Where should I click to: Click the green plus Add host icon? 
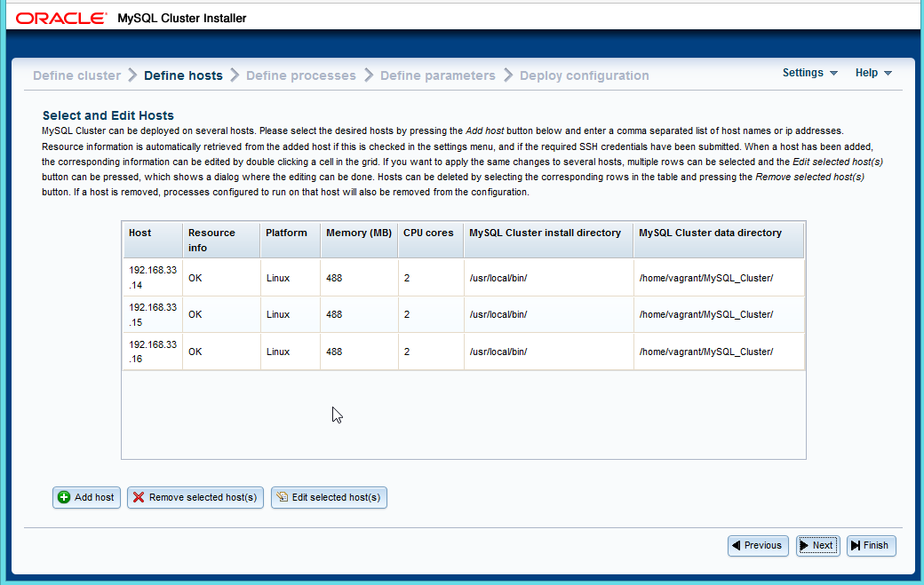pos(64,497)
